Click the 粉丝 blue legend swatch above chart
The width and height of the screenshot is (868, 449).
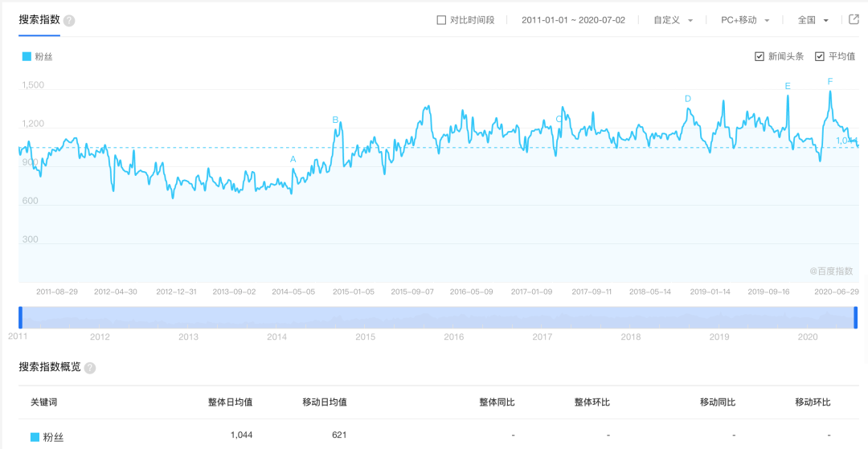click(x=27, y=56)
